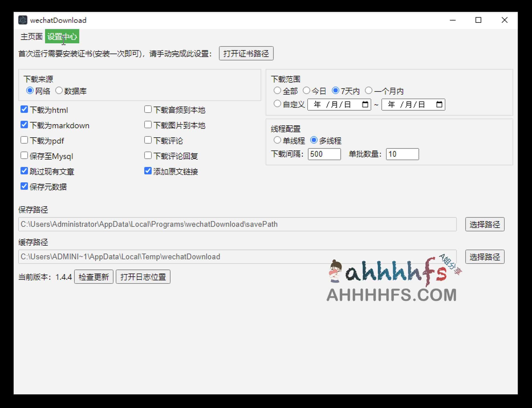This screenshot has width=532, height=408.
Task: Select 数据库 as download source
Action: pos(59,91)
